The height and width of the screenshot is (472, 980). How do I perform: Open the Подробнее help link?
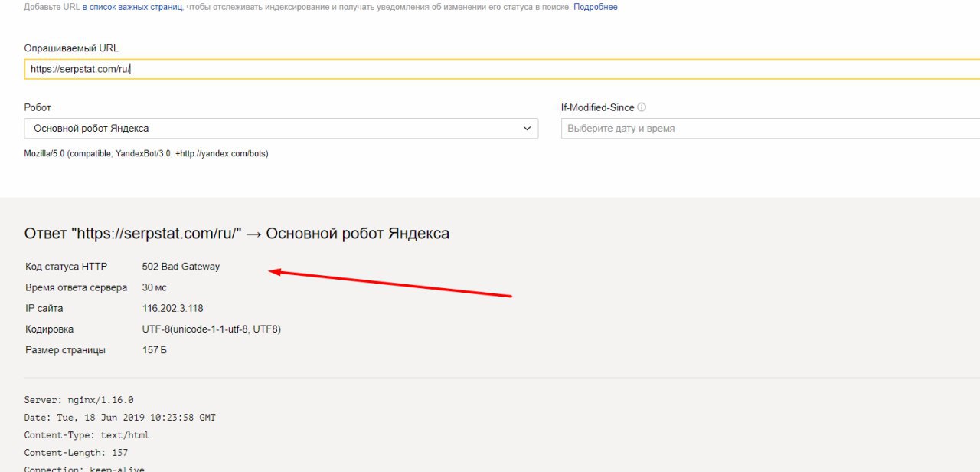point(596,7)
